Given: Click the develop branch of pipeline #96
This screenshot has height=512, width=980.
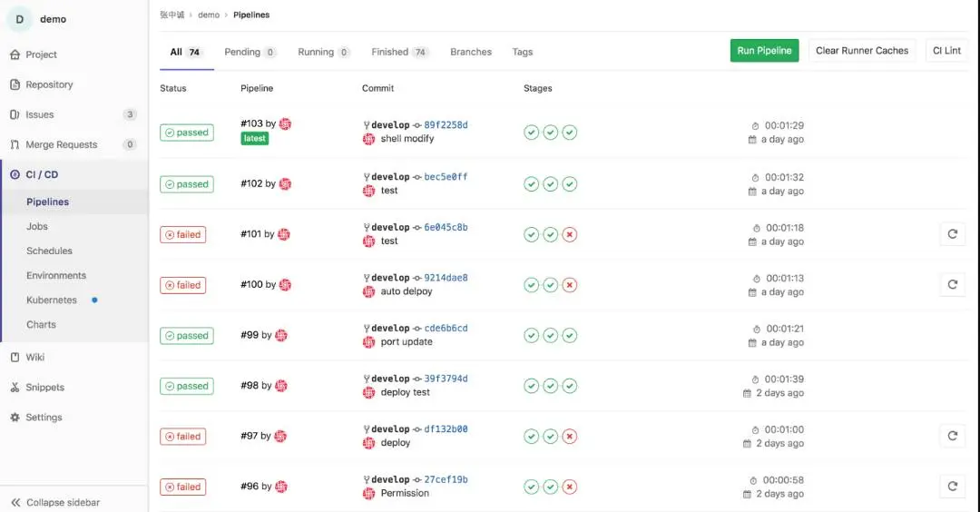Looking at the screenshot, I should pyautogui.click(x=390, y=479).
